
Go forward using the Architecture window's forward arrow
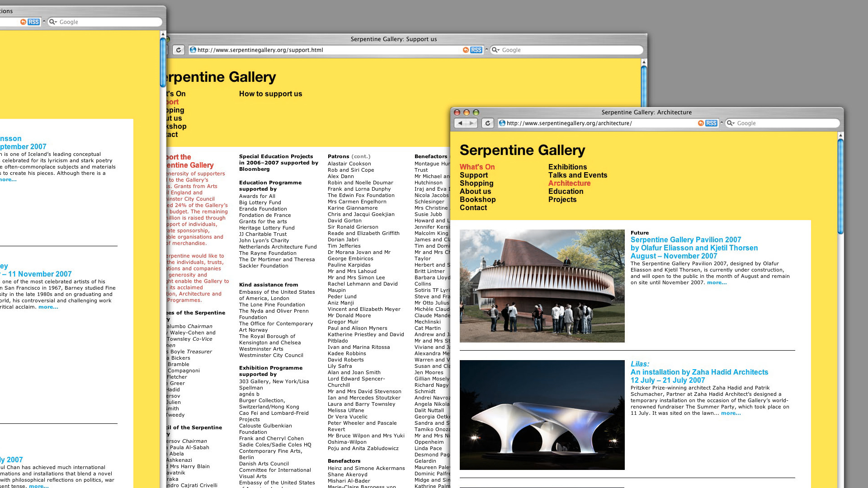472,123
